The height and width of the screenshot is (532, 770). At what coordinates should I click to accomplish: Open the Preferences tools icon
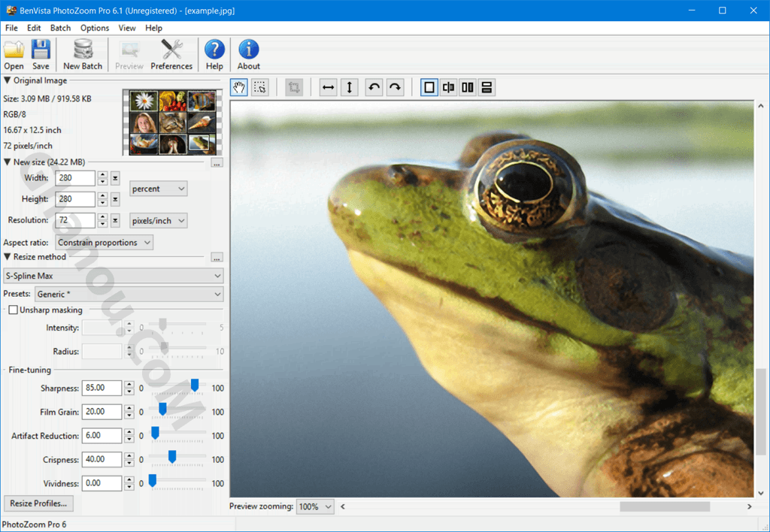tap(171, 54)
